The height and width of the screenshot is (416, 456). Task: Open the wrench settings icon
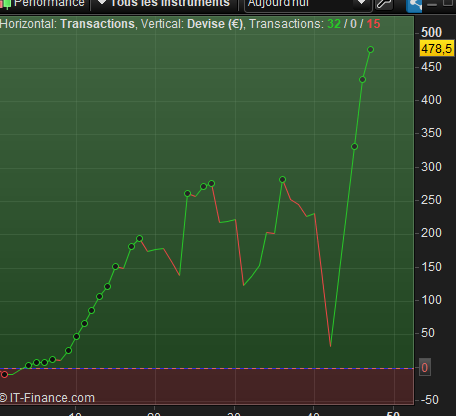tap(384, 4)
